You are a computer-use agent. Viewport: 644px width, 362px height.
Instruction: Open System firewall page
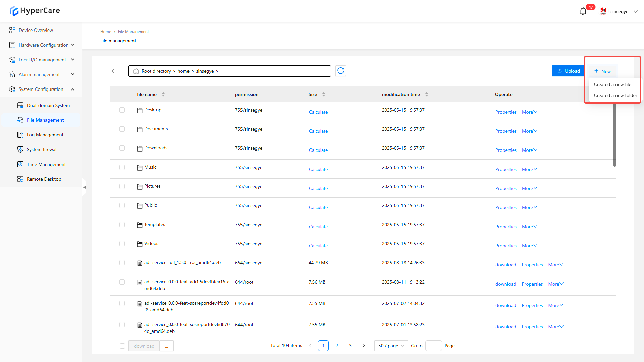click(42, 149)
